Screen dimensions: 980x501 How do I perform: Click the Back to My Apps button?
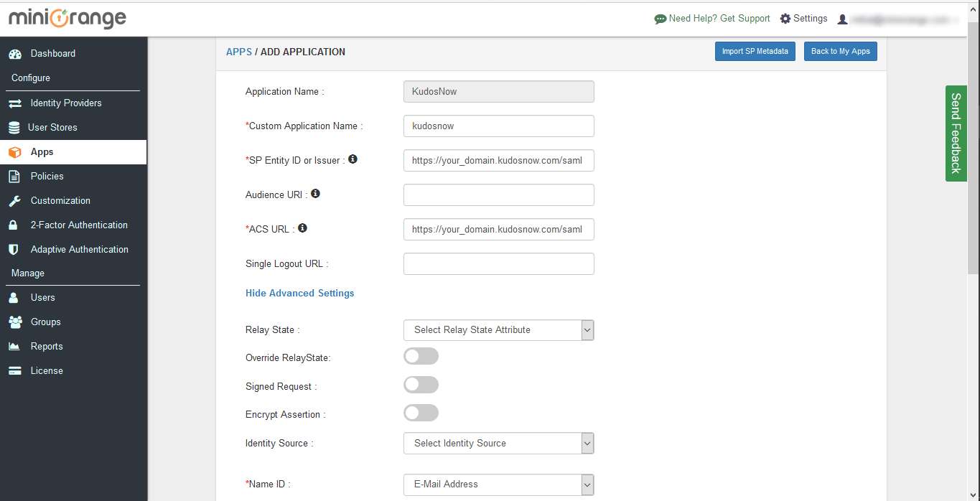[x=841, y=52]
